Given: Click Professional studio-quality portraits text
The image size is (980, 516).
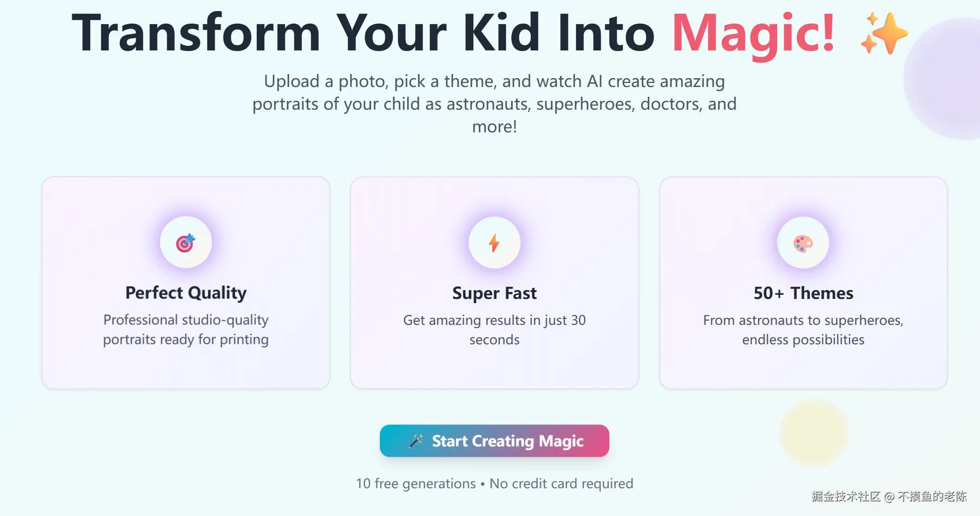Looking at the screenshot, I should coord(186,329).
